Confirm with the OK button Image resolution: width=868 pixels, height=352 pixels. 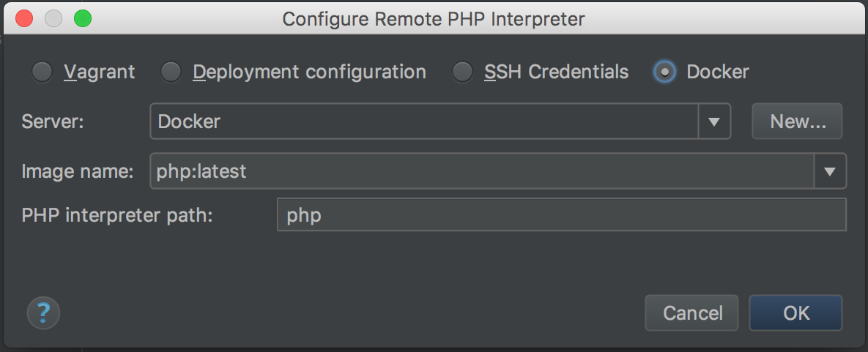pos(796,312)
